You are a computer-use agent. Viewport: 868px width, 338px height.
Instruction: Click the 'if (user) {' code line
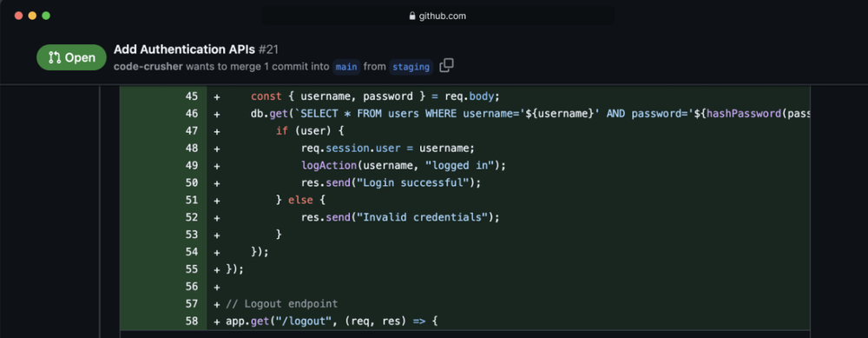311,131
